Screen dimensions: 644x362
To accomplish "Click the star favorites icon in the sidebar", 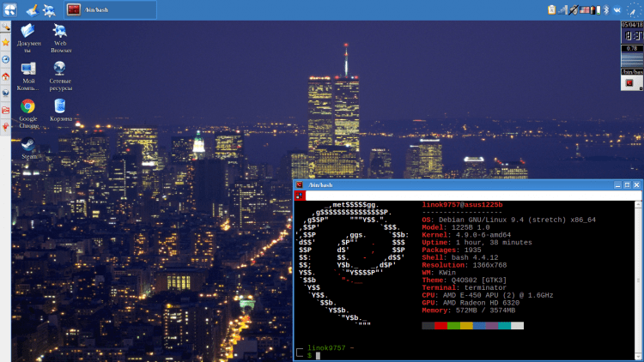I will click(x=5, y=42).
